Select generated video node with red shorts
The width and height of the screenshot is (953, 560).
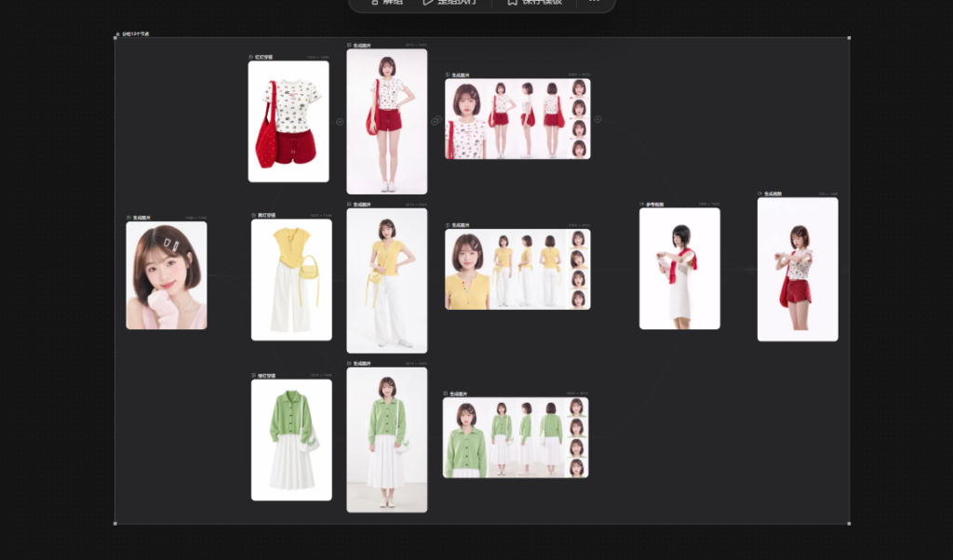click(798, 269)
